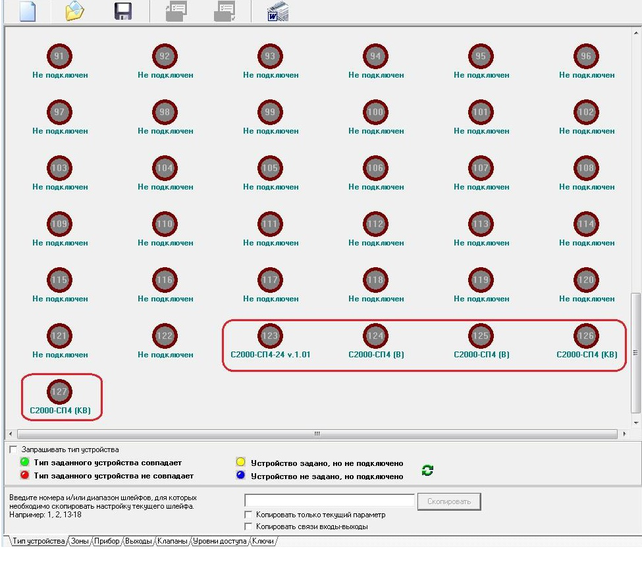Viewport: 642px width, 564px height.
Task: Select device address 116 icon
Action: click(x=165, y=280)
